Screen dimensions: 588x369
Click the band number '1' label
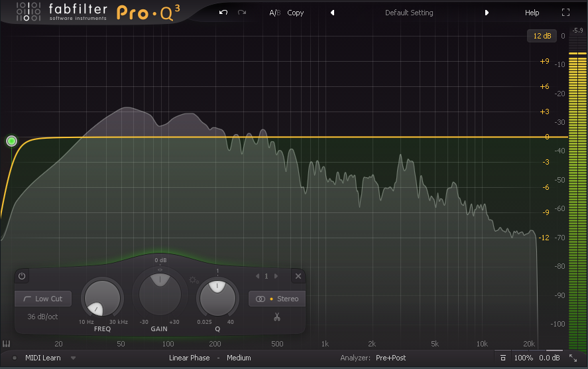click(x=266, y=276)
